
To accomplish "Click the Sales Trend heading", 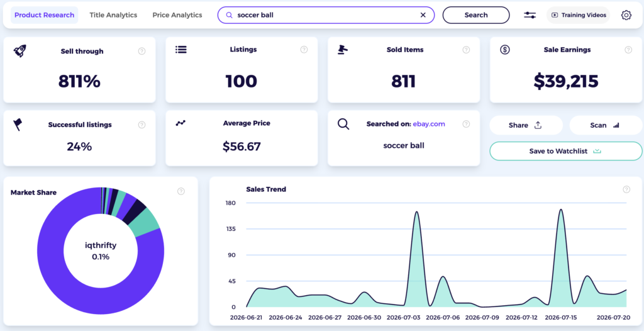I will pos(266,189).
